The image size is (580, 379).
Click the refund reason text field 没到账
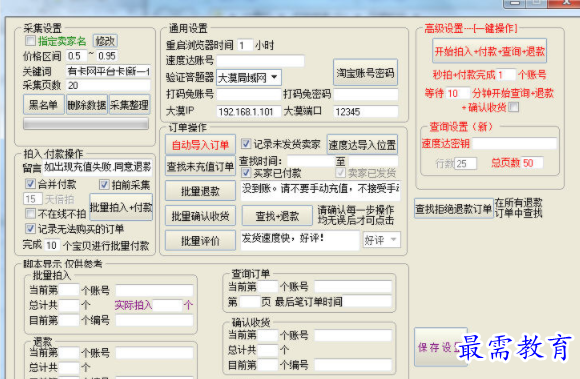[x=320, y=190]
